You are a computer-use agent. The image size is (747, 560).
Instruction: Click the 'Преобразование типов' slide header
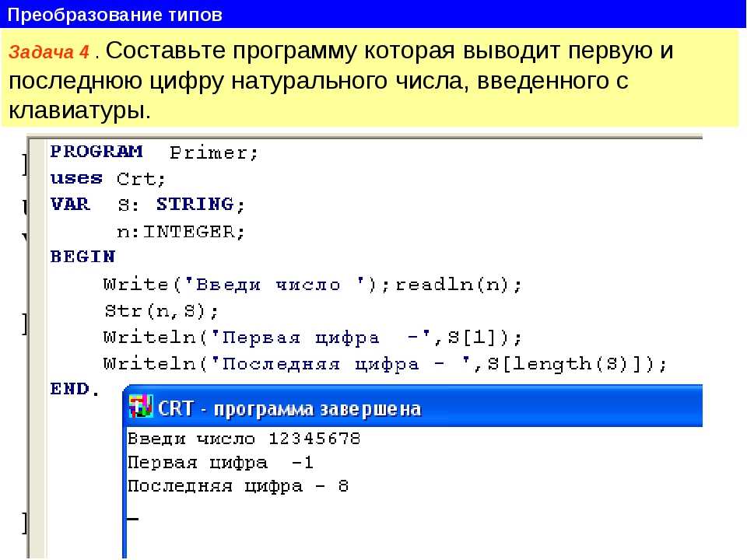click(115, 14)
